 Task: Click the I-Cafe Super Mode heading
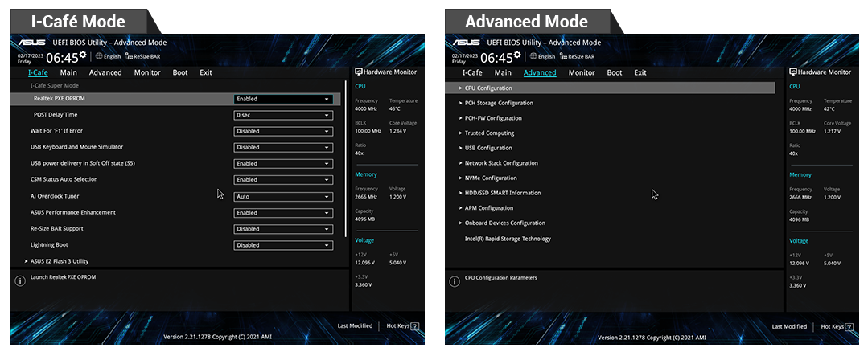coord(54,86)
